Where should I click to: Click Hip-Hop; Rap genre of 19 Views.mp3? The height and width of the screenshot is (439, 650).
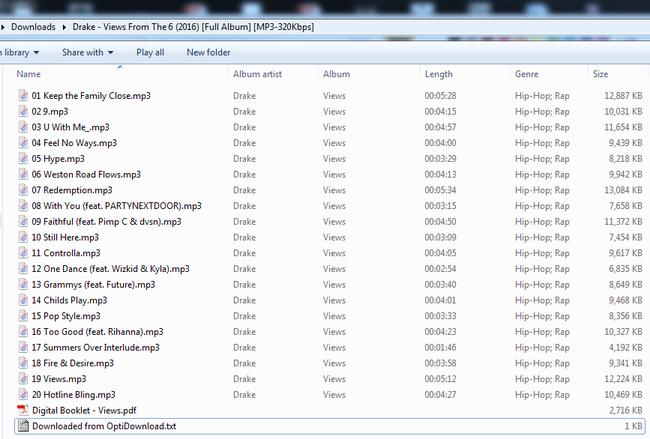pyautogui.click(x=542, y=379)
